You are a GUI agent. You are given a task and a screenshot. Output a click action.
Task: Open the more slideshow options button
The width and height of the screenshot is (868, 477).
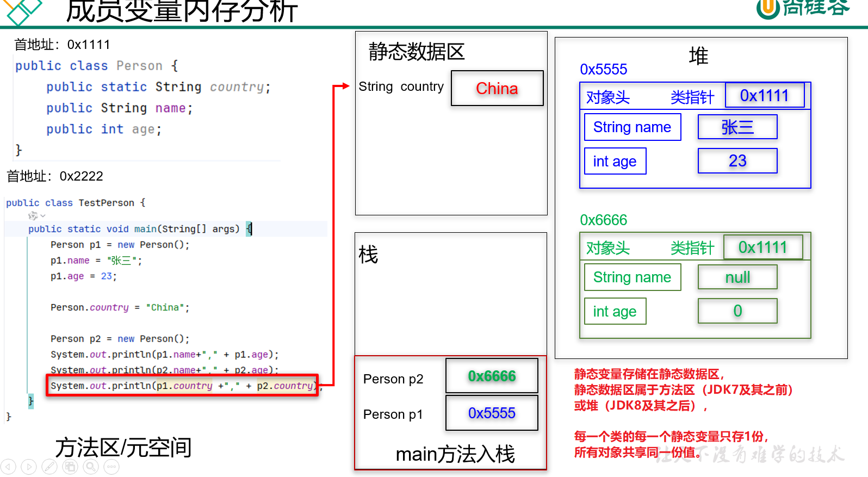point(111,467)
